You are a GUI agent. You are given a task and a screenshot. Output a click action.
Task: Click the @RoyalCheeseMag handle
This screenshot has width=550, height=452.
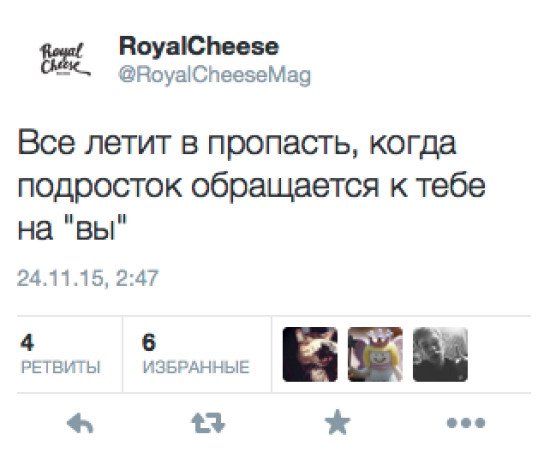tap(215, 75)
